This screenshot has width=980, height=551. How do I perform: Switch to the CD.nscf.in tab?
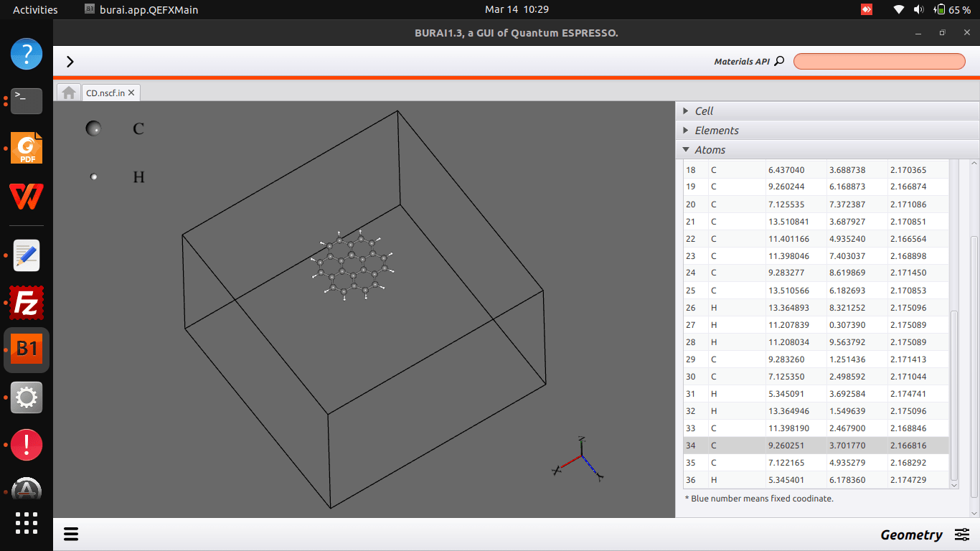pos(105,93)
